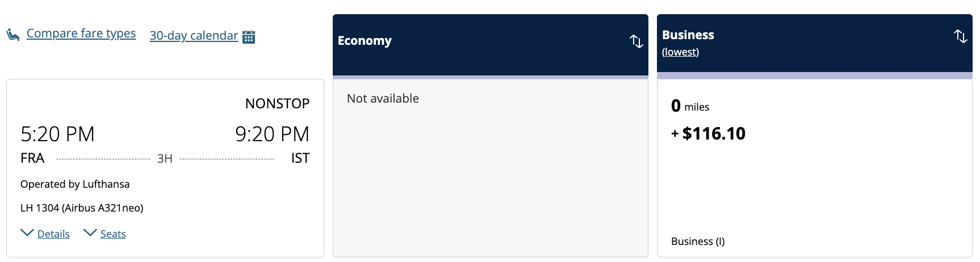Select the Business fare $116.10 price
Image resolution: width=980 pixels, height=262 pixels.
click(x=713, y=134)
